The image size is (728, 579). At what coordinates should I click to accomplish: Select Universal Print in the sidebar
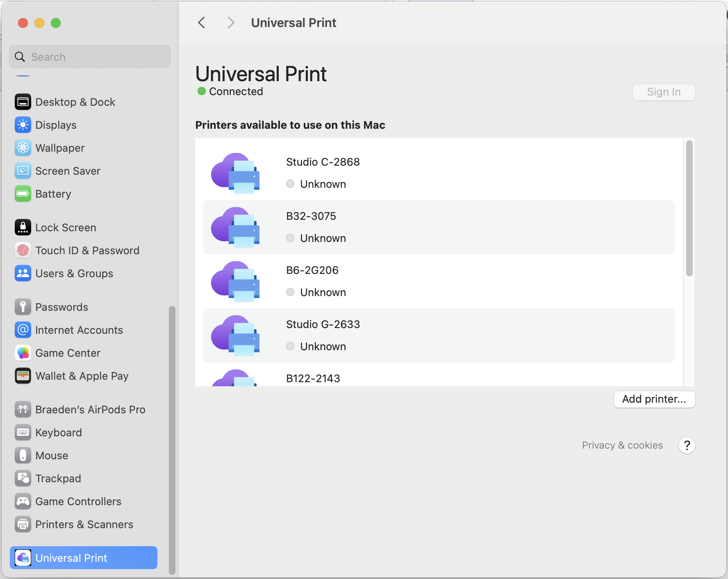pos(71,558)
